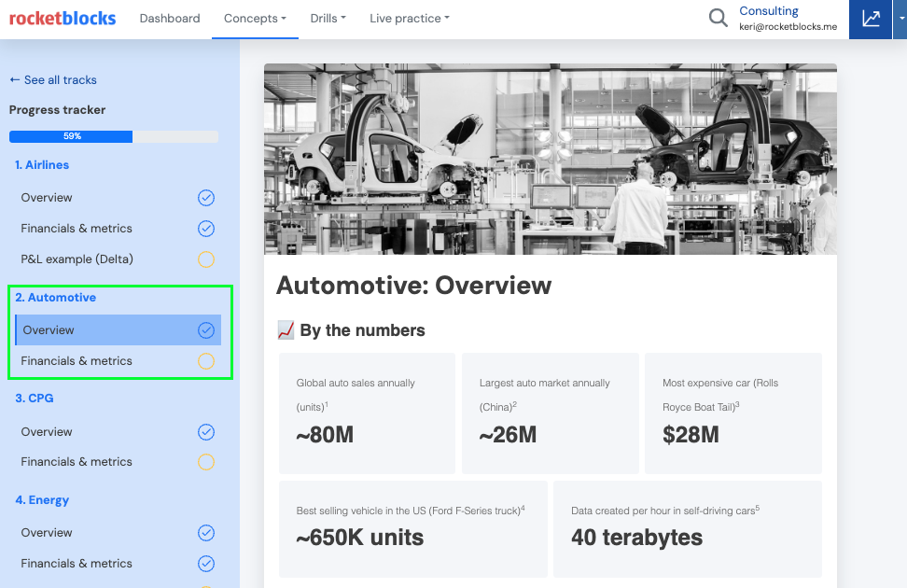Go to the Dashboard menu item
907x588 pixels.
169,18
